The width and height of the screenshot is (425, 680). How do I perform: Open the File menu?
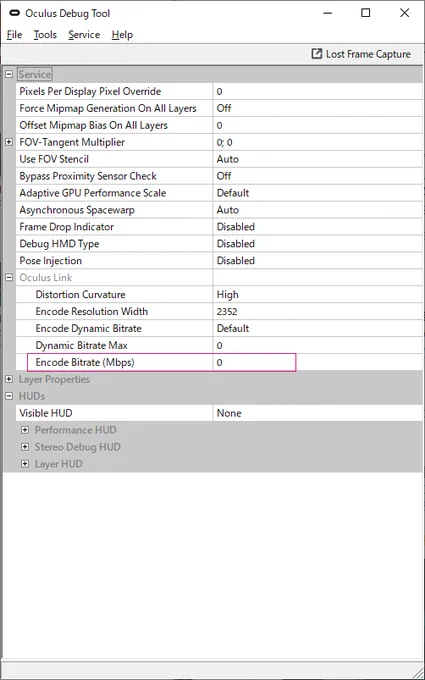click(14, 35)
